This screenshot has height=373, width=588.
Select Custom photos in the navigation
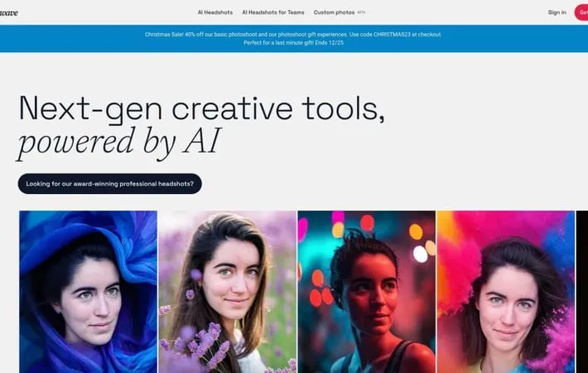coord(334,12)
